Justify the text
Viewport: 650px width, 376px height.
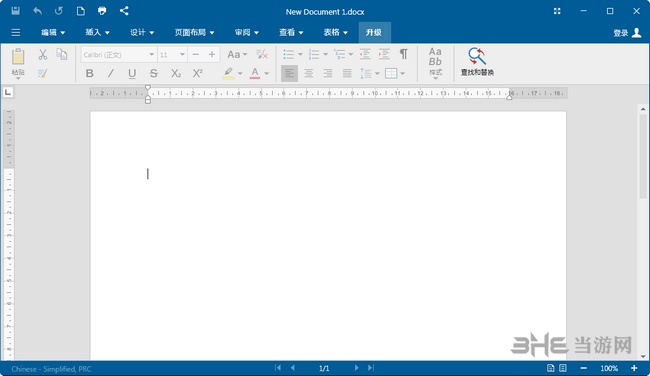pyautogui.click(x=347, y=74)
